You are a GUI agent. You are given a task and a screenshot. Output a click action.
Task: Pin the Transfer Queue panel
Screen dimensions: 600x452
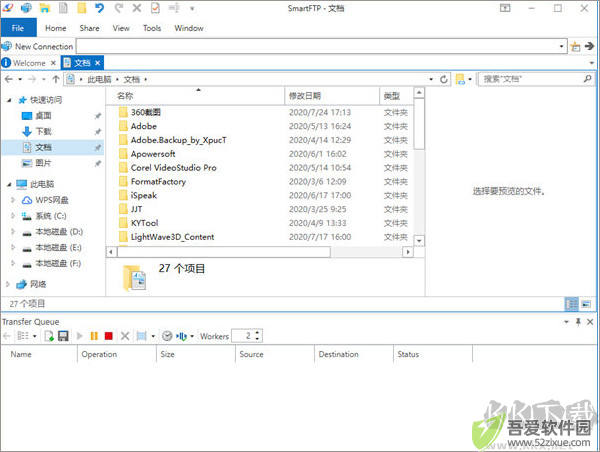(x=578, y=322)
